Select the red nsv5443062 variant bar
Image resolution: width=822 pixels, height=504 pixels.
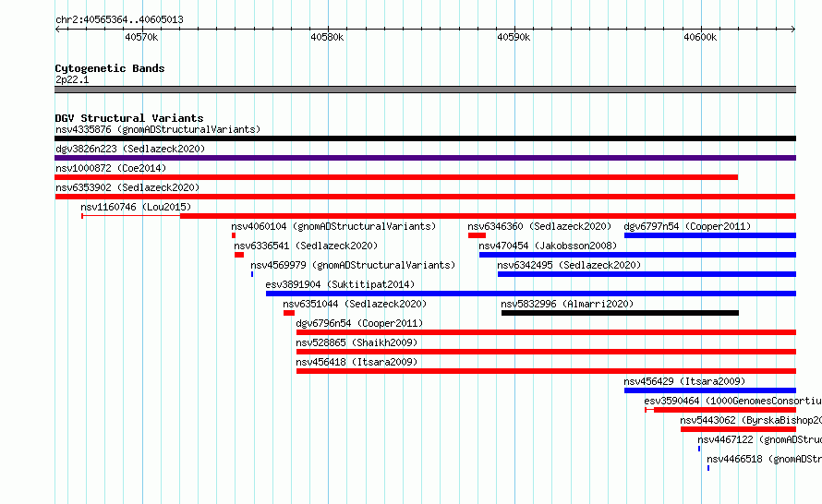pos(739,429)
